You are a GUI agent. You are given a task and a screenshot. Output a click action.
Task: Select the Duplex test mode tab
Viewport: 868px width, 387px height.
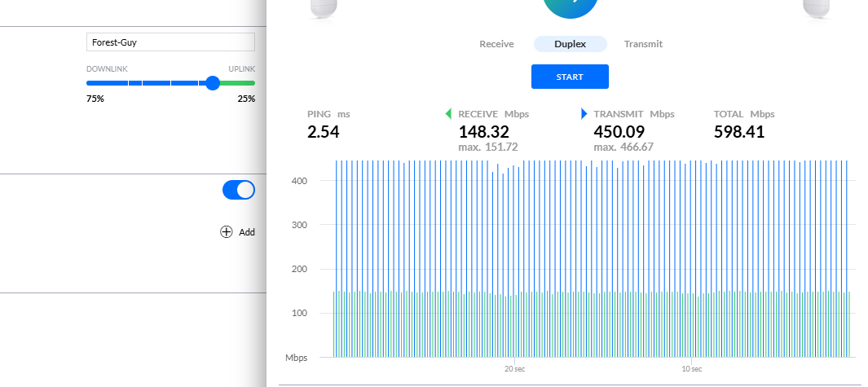pyautogui.click(x=571, y=44)
